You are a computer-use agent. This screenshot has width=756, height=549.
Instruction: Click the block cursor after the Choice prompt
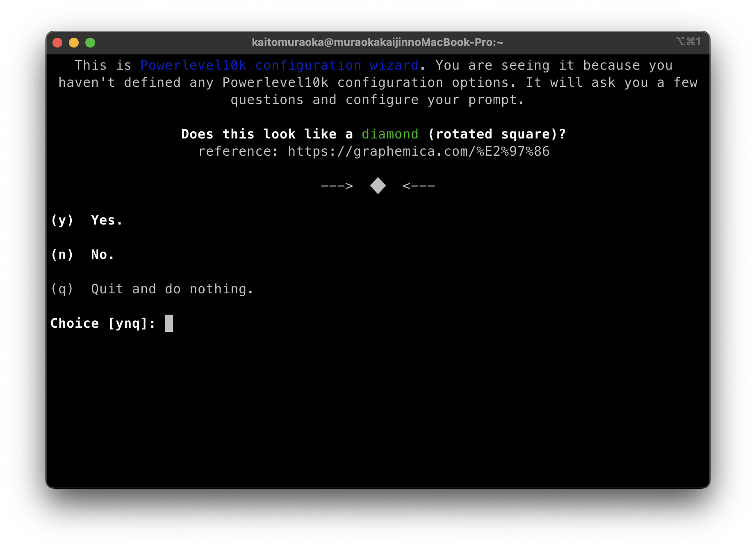[x=169, y=323]
